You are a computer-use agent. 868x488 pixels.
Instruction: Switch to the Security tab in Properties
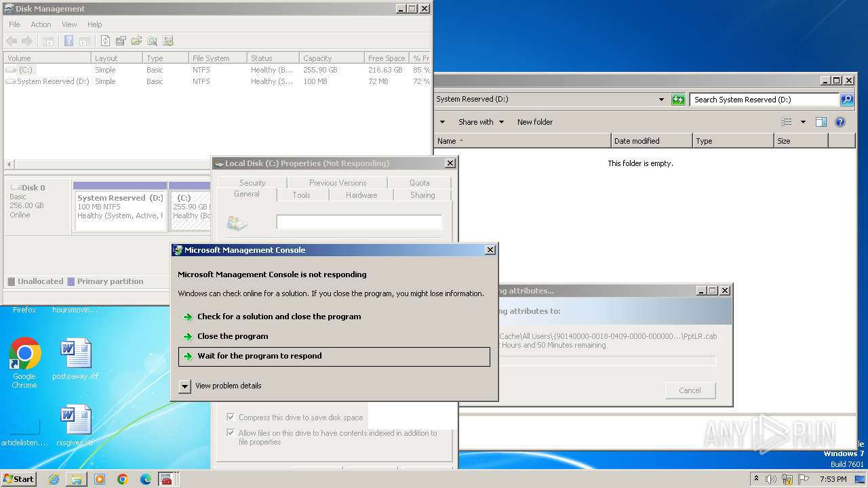(252, 183)
